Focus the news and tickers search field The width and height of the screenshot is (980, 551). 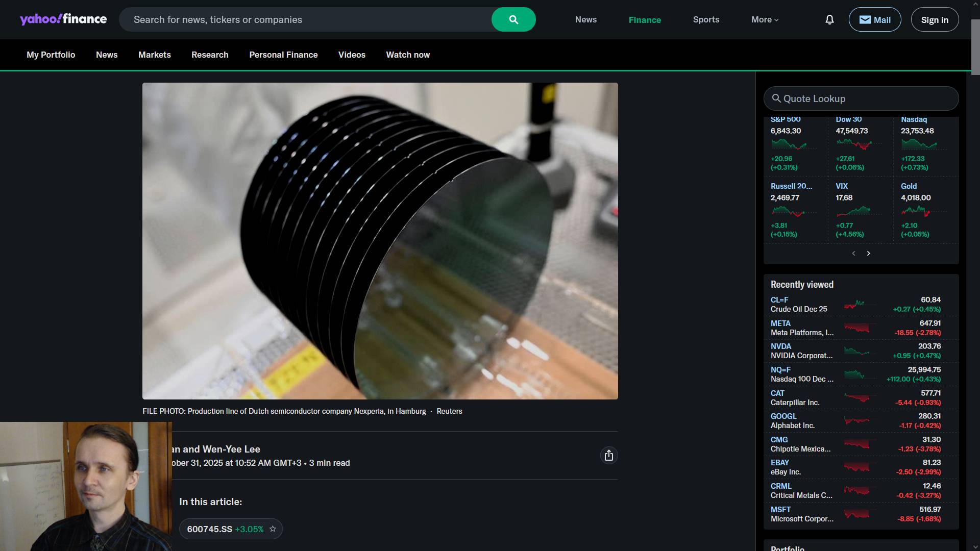(x=306, y=20)
